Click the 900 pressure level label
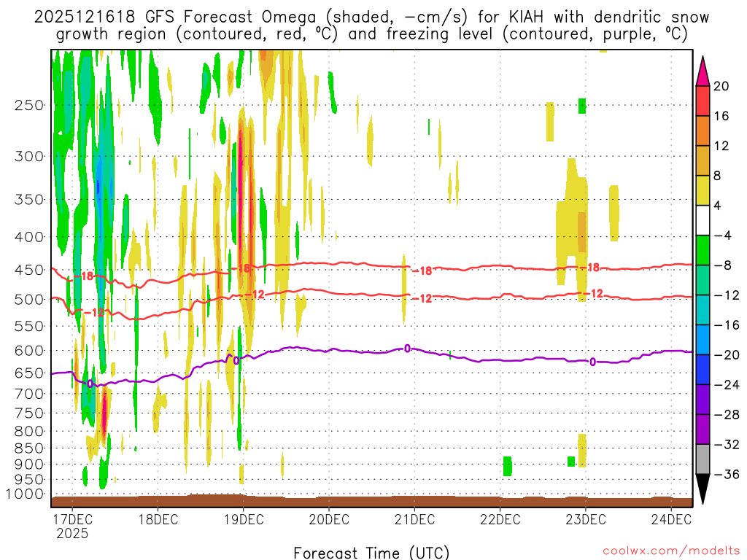 point(29,464)
